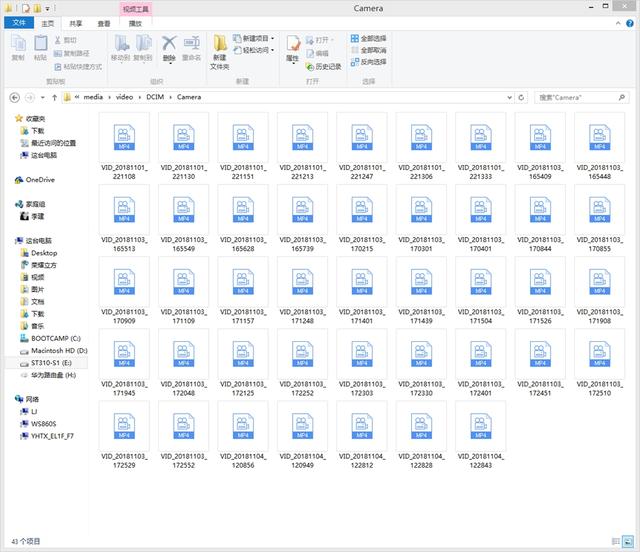Click the Forward navigation arrow

click(x=30, y=98)
